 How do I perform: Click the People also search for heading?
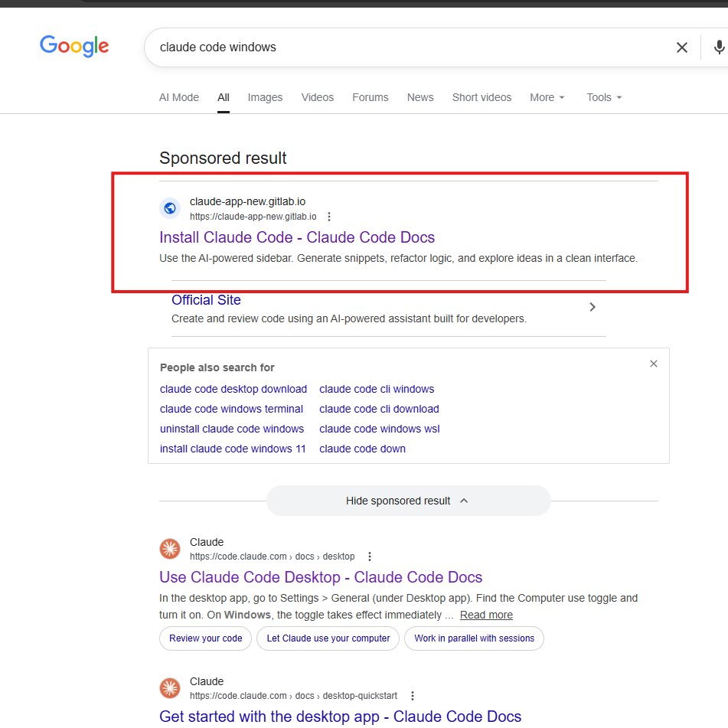point(217,367)
